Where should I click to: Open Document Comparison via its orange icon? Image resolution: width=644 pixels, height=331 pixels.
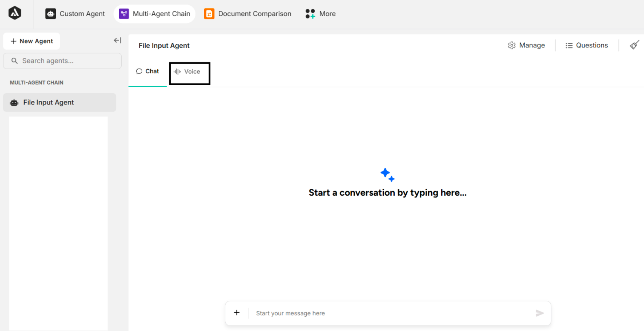coord(209,14)
